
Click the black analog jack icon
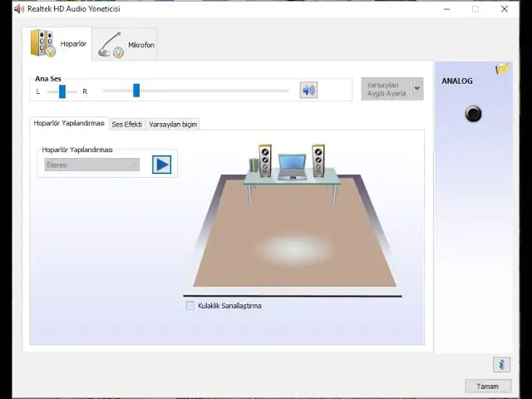click(473, 114)
